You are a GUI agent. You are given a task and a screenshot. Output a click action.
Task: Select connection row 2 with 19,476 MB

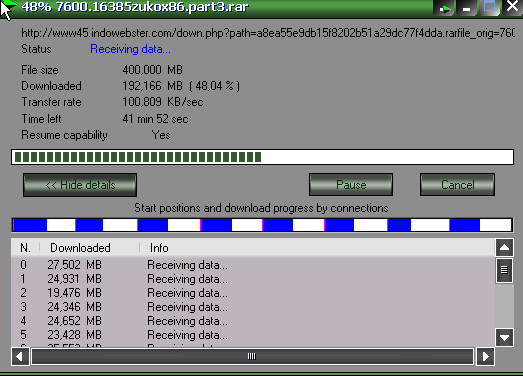tap(253, 293)
